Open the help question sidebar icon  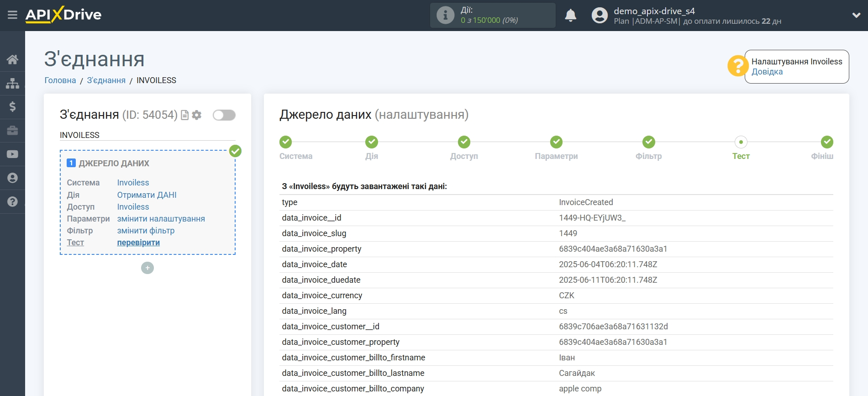point(12,202)
